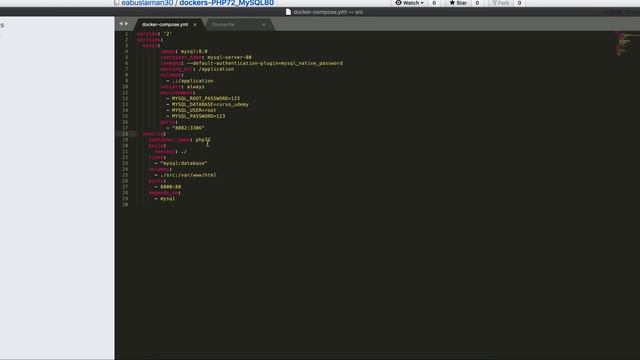Click the eye icon on Watch button
Image resolution: width=640 pixels, height=360 pixels.
(x=398, y=2)
